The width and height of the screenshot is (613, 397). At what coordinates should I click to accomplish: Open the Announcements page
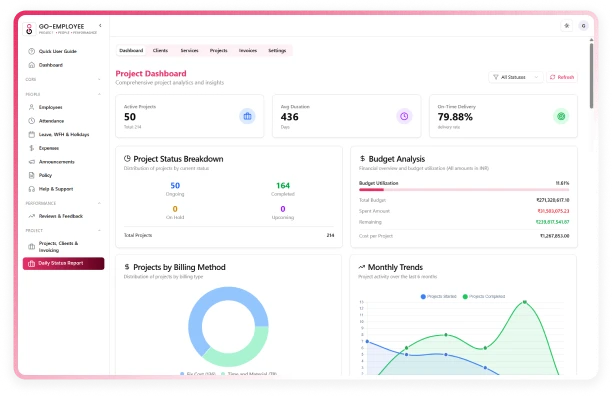[x=56, y=162]
